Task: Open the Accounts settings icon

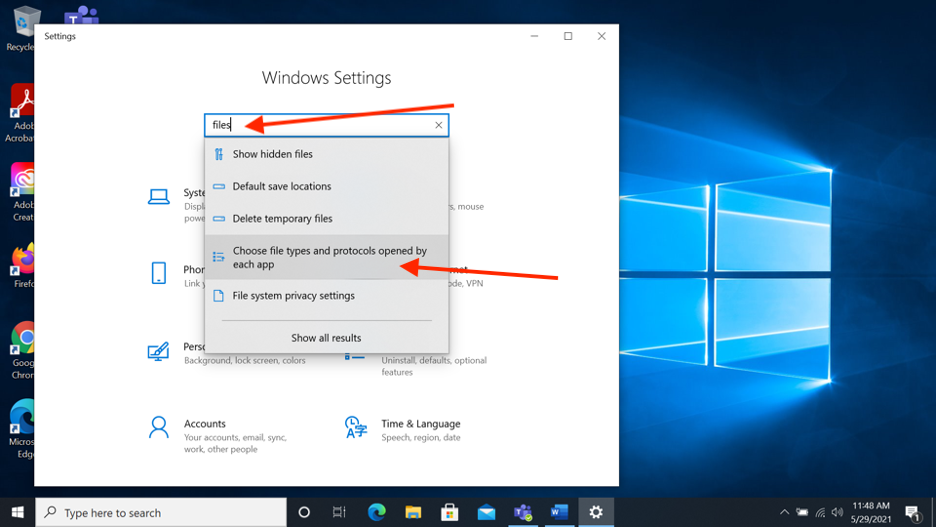Action: pos(158,429)
